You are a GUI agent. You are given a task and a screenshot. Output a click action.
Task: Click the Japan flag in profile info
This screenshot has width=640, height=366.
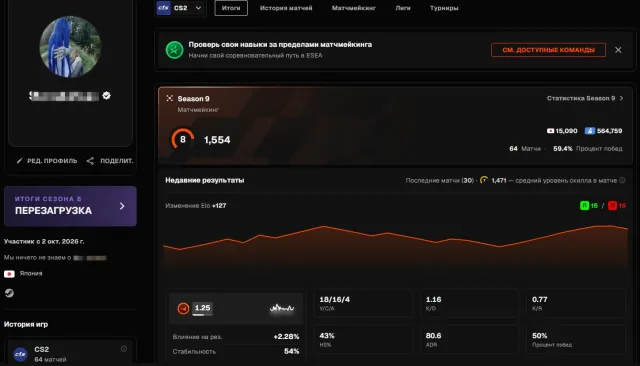click(x=9, y=274)
